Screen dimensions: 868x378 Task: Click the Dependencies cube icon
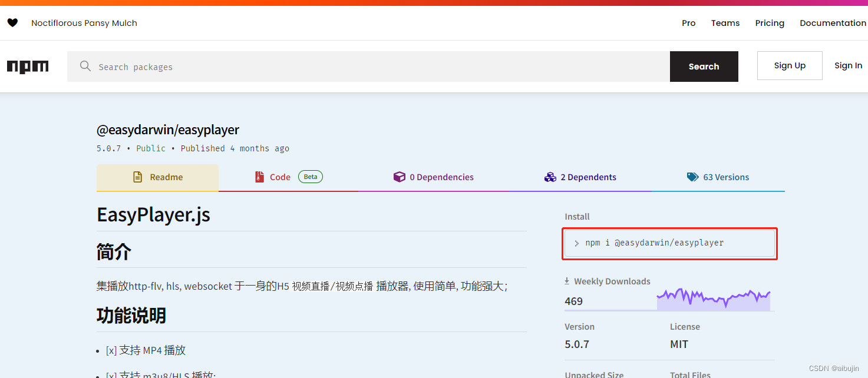(x=399, y=177)
